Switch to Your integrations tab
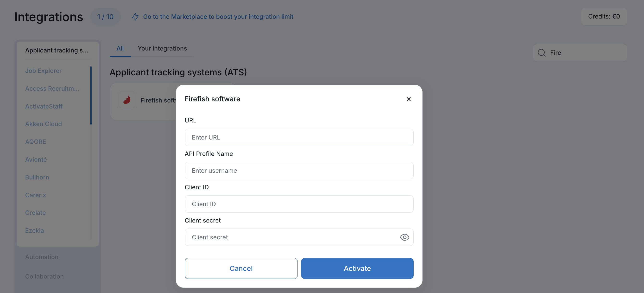644x293 pixels. (162, 49)
